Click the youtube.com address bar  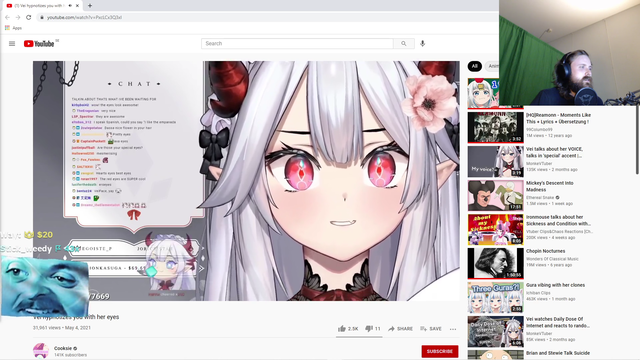point(265,18)
